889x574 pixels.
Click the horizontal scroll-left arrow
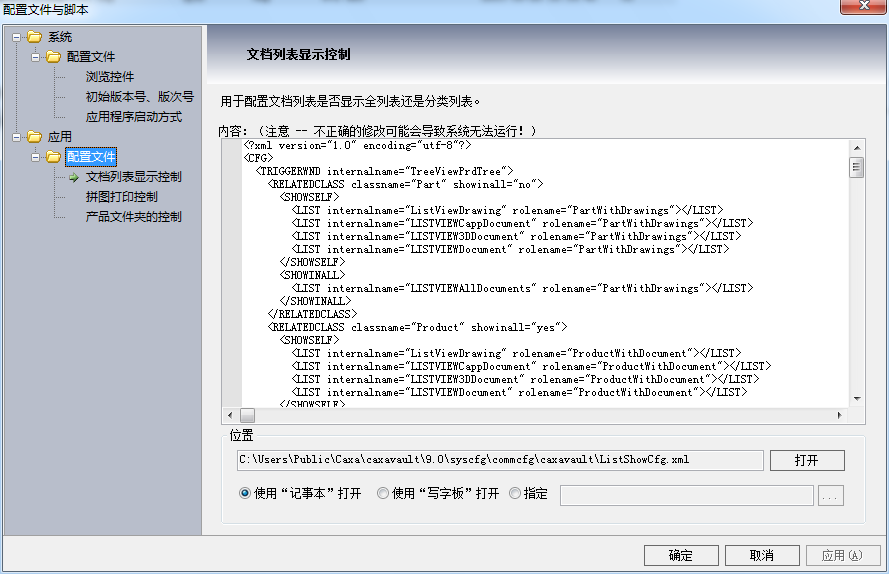point(230,415)
